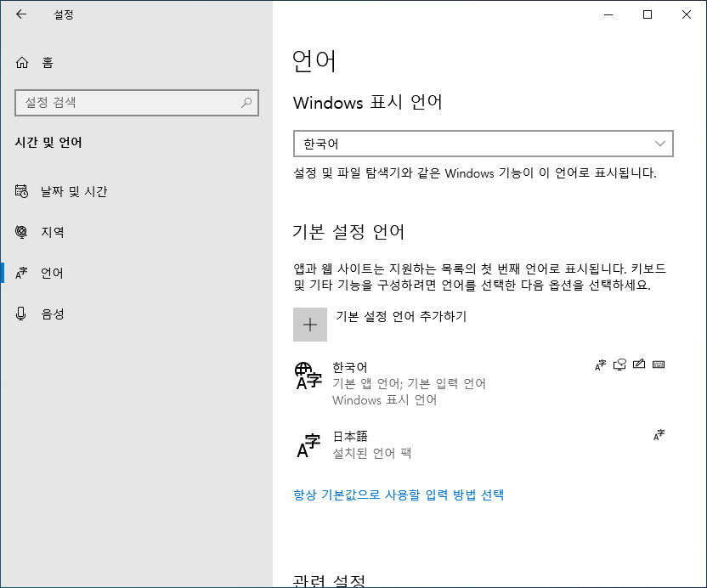
Task: Click the 기본 설정 언어 heading
Action: pos(348,232)
